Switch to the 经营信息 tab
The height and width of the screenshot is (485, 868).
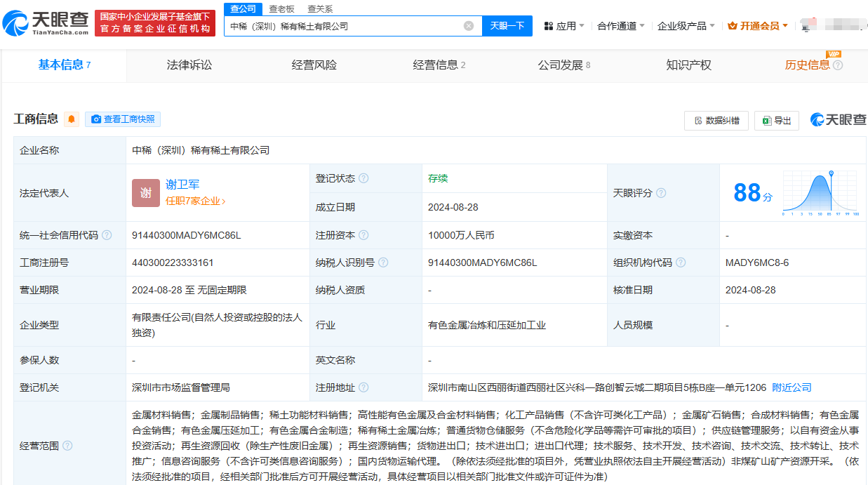coord(439,65)
